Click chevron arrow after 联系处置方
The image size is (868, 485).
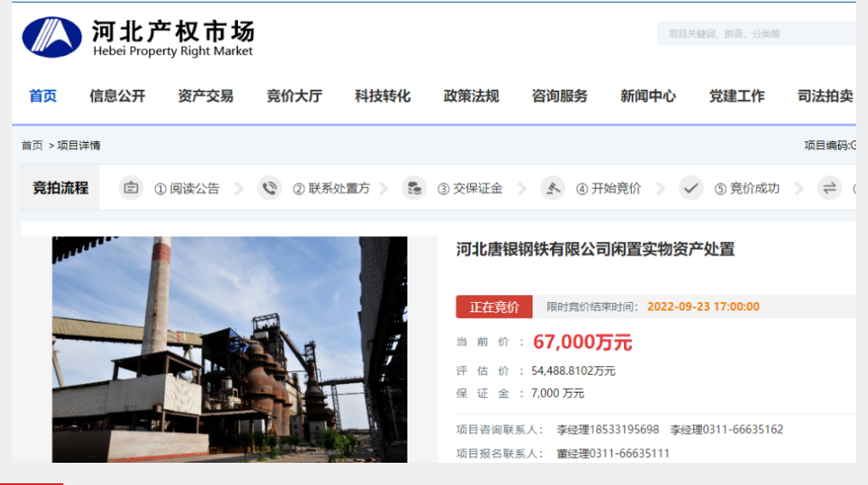click(383, 188)
